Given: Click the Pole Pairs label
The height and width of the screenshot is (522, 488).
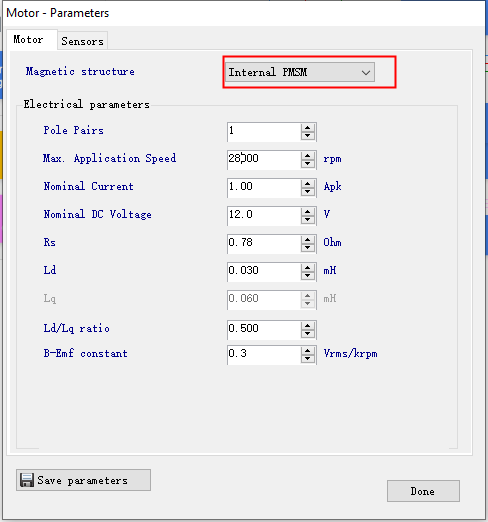Looking at the screenshot, I should point(73,130).
